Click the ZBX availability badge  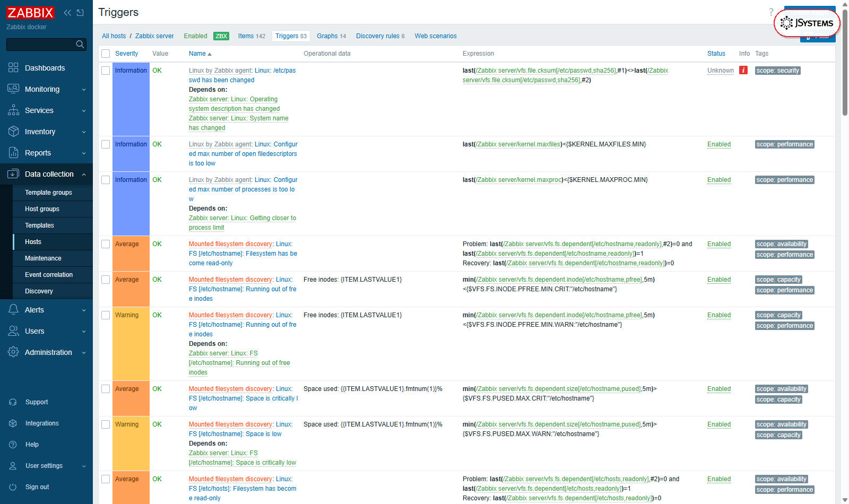(221, 36)
